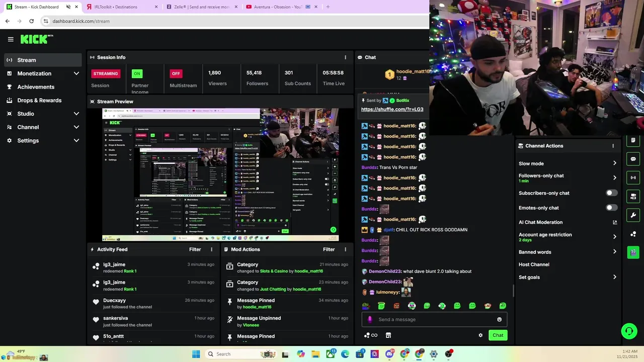Go back with browser back arrow
The height and width of the screenshot is (362, 644).
[x=7, y=21]
